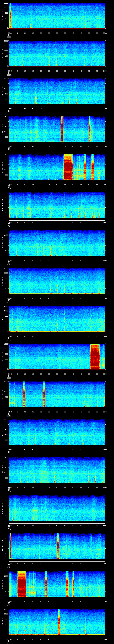Click the 16:25:00 start time label
Image resolution: width=114 pixels, height=644 pixels.
click(9, 147)
